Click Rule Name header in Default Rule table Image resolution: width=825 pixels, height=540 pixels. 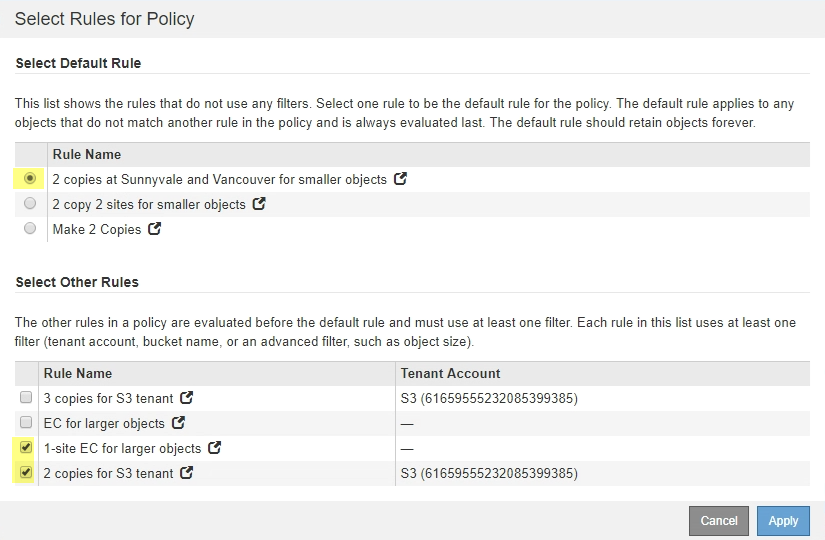pyautogui.click(x=87, y=154)
